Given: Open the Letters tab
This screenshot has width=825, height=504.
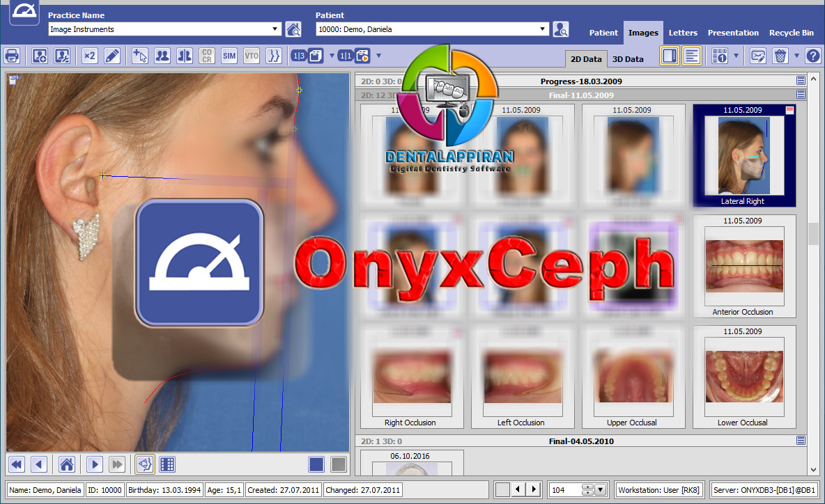Looking at the screenshot, I should [683, 33].
